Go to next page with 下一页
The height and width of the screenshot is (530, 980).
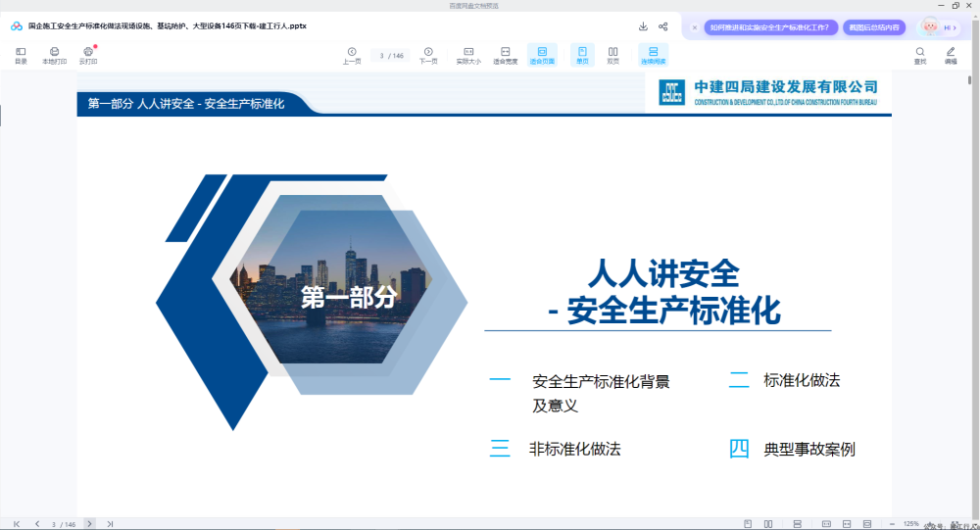point(428,55)
